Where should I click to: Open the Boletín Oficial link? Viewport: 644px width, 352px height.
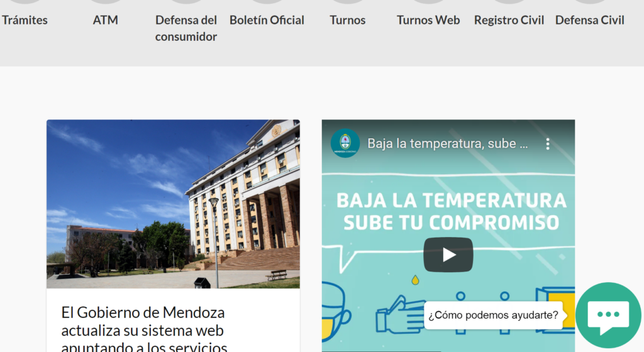pos(267,20)
